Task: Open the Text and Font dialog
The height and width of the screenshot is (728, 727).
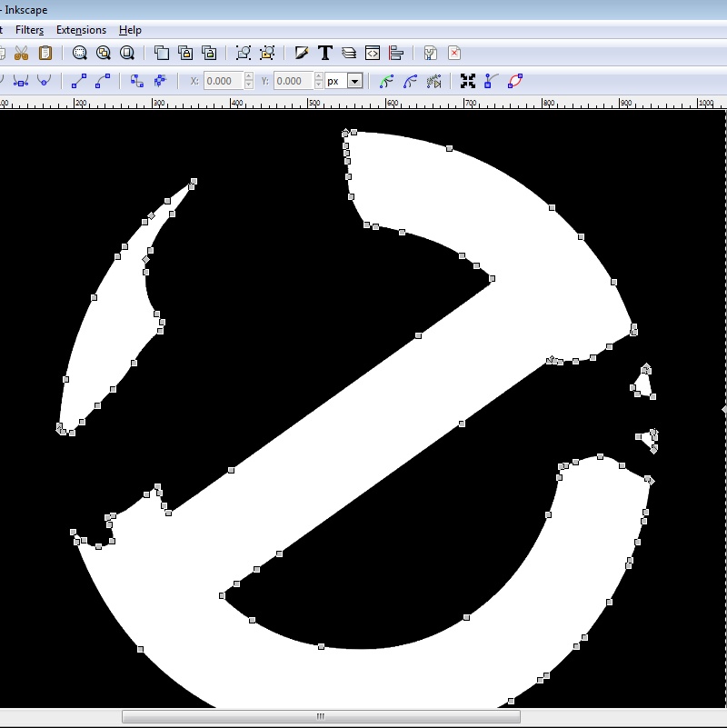Action: tap(324, 53)
